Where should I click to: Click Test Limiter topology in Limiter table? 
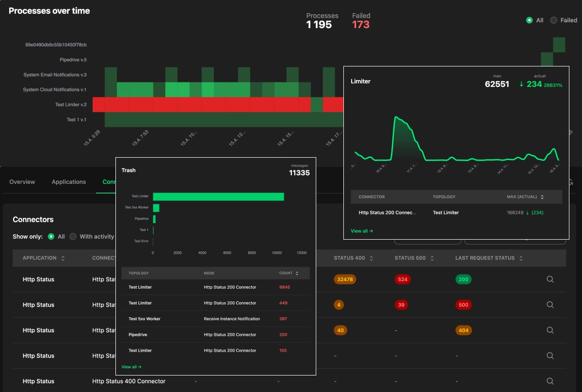pyautogui.click(x=446, y=212)
